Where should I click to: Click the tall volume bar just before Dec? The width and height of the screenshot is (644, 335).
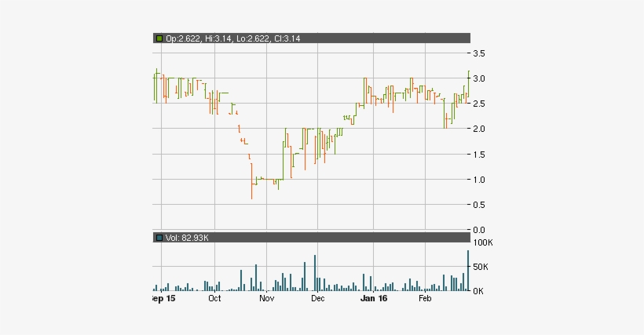coord(315,273)
